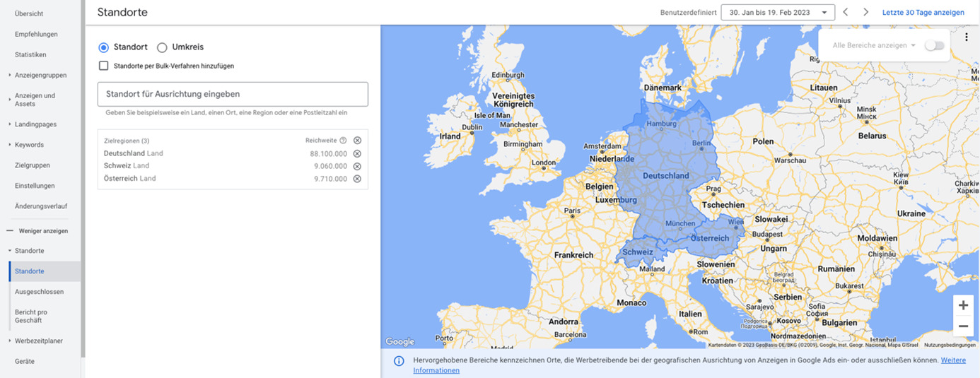Click the Österreich Land row
Image resolution: width=980 pixels, height=378 pixels.
click(x=233, y=179)
